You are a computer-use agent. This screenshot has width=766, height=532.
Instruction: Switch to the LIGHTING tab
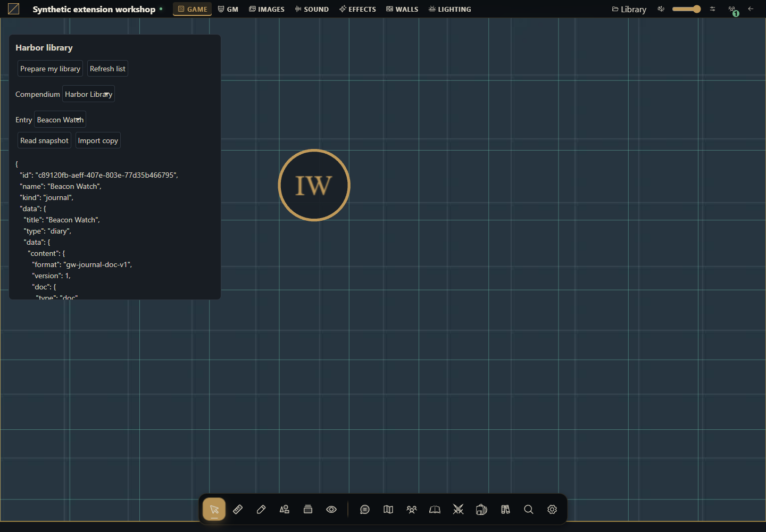pyautogui.click(x=450, y=9)
